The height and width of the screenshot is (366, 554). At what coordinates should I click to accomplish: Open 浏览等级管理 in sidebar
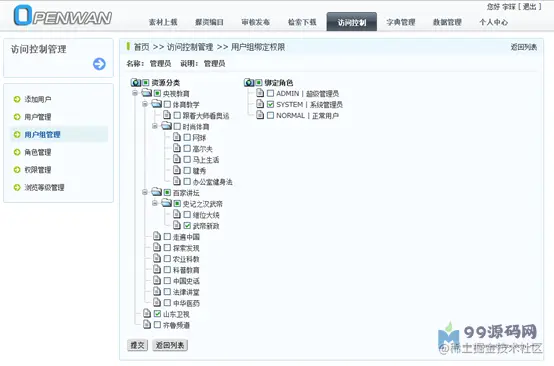pos(45,188)
